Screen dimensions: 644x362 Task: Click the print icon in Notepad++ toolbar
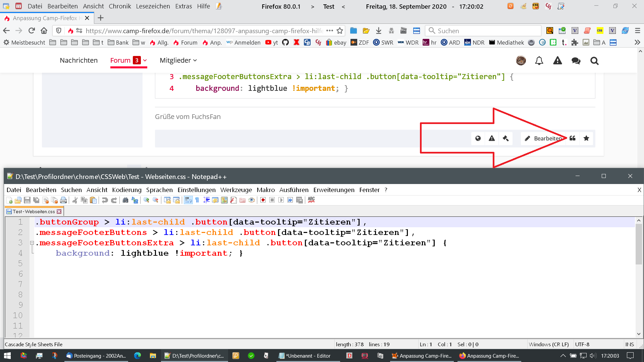click(x=63, y=200)
